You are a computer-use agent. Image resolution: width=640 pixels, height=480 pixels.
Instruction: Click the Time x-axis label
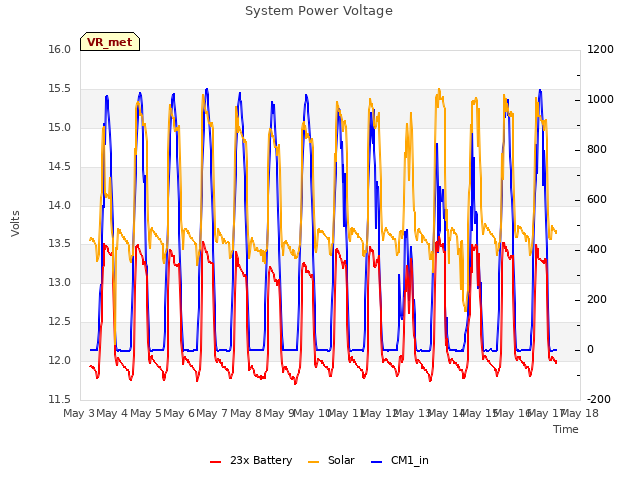click(566, 429)
